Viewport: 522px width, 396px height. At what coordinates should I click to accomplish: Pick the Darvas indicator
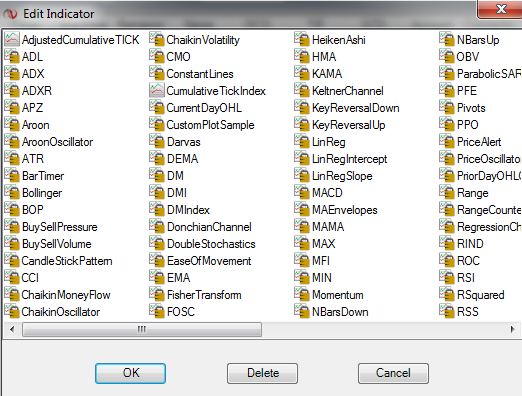click(184, 142)
